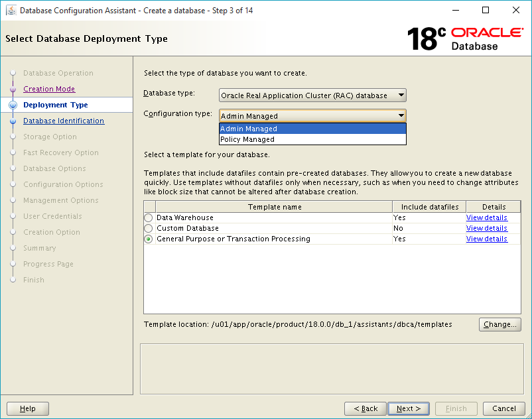
Task: Click the Template location path text
Action: click(x=332, y=324)
